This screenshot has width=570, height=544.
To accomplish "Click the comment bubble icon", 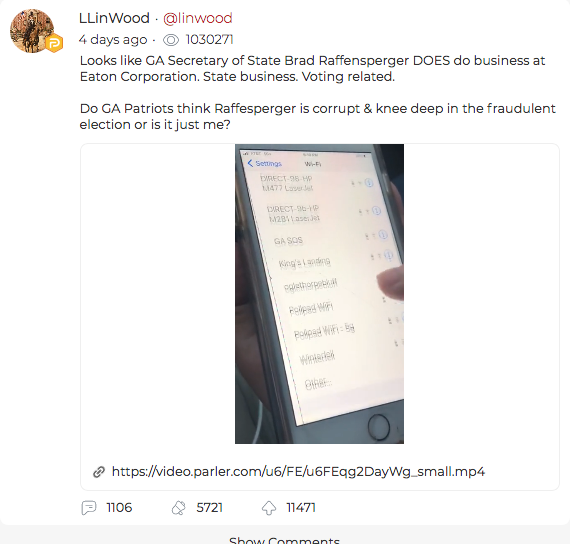I will [x=89, y=508].
